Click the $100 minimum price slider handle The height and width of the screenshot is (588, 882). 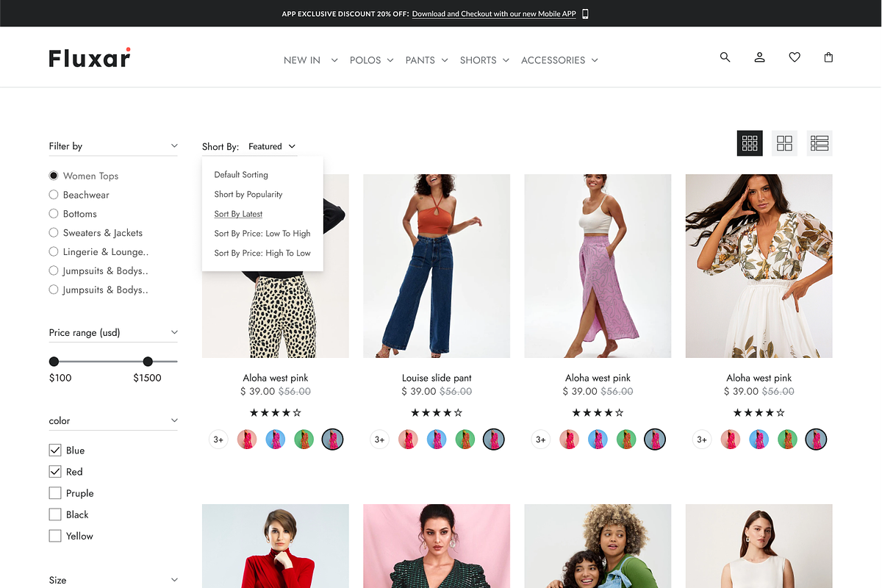[54, 362]
